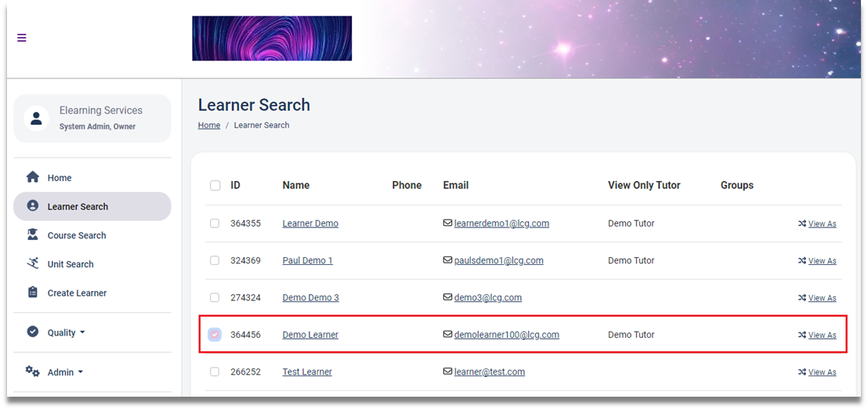Viewport: 868px width, 410px height.
Task: Click View As for Demo Learner
Action: click(822, 336)
